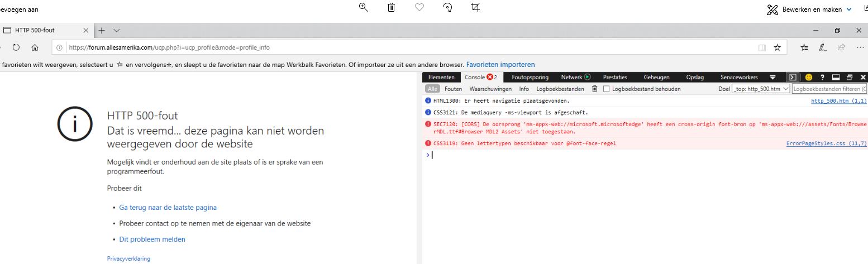Image resolution: width=868 pixels, height=264 pixels.
Task: Enable the 'Logboekbestand behouden' checkbox
Action: pyautogui.click(x=606, y=89)
